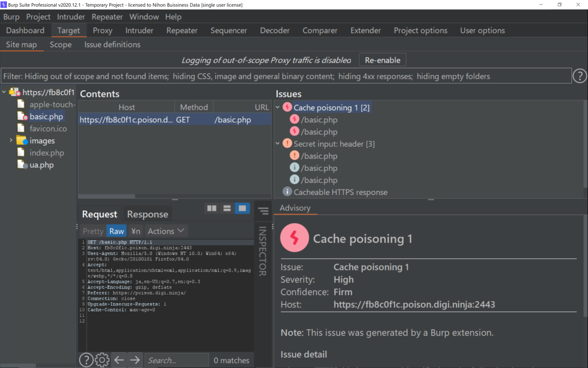This screenshot has height=368, width=588.
Task: Sort contents by Host column header
Action: [x=126, y=107]
